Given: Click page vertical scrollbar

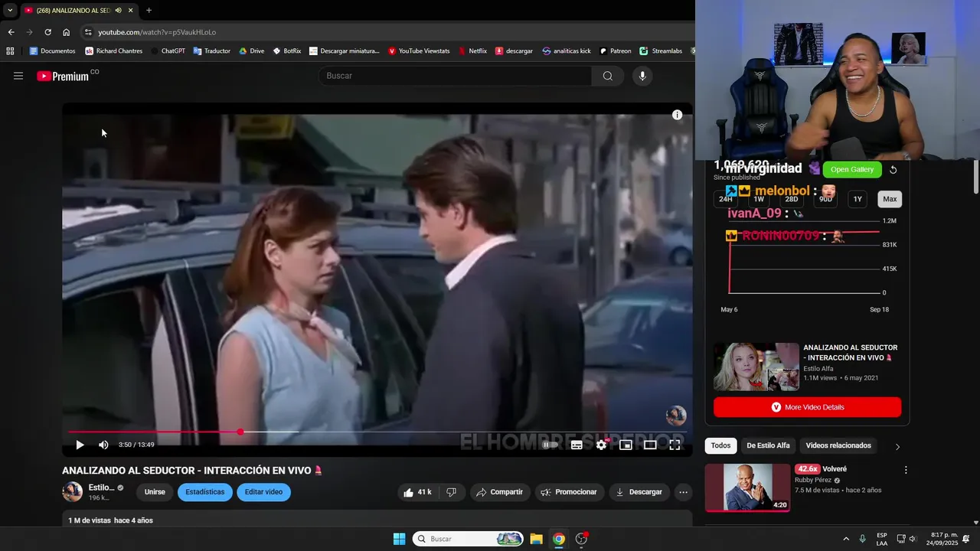Looking at the screenshot, I should click(975, 178).
